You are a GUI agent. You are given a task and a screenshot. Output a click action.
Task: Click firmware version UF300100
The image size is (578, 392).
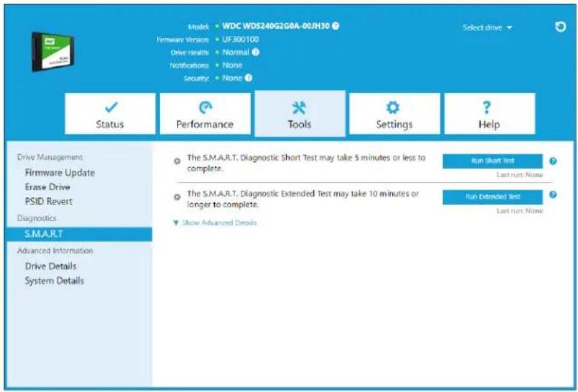(x=240, y=39)
